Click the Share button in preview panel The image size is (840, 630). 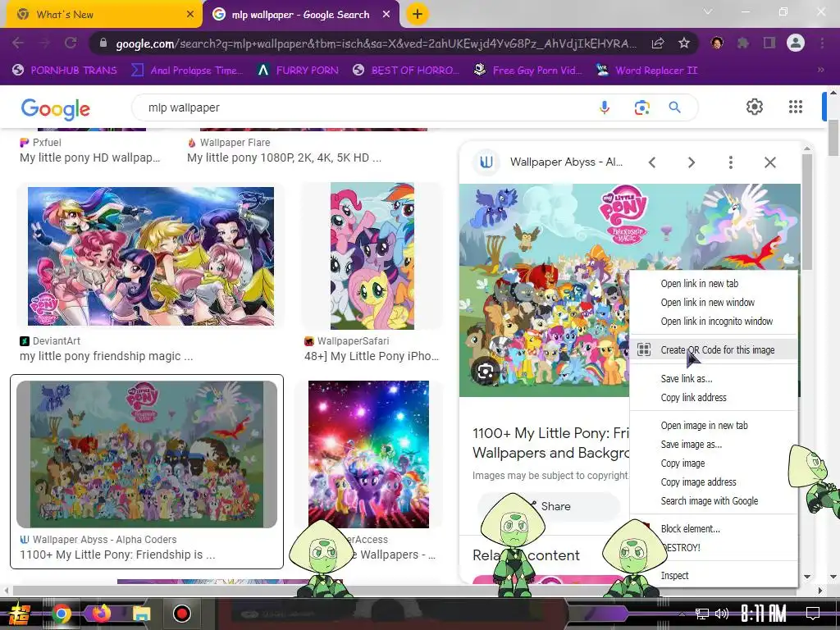[x=549, y=505]
